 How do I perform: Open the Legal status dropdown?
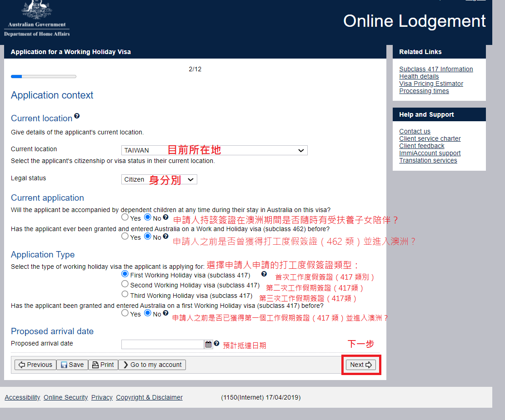(x=159, y=179)
